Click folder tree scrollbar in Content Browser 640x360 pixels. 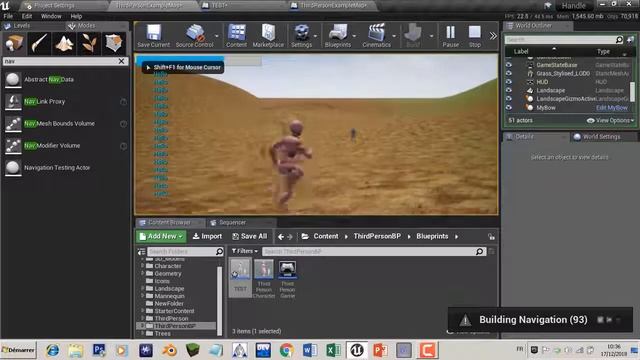click(220, 300)
